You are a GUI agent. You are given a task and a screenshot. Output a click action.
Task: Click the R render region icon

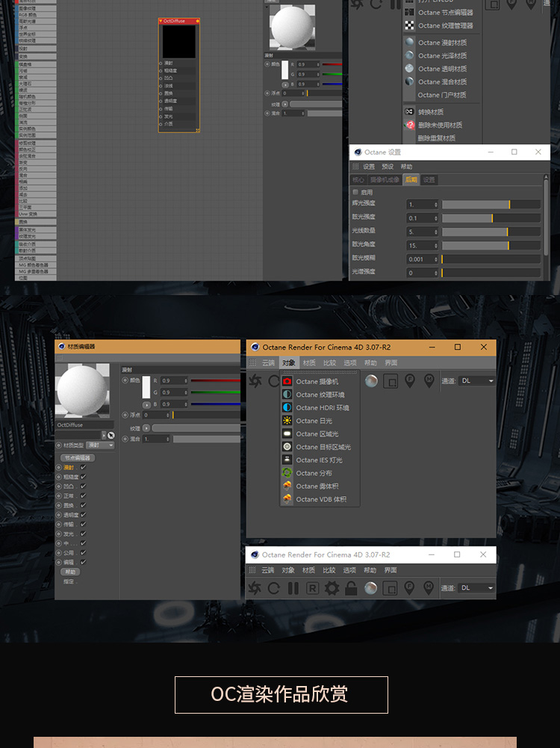click(x=312, y=588)
